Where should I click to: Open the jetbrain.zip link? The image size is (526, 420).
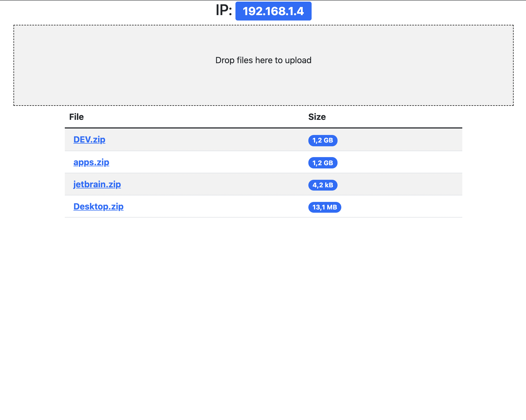[x=97, y=184]
